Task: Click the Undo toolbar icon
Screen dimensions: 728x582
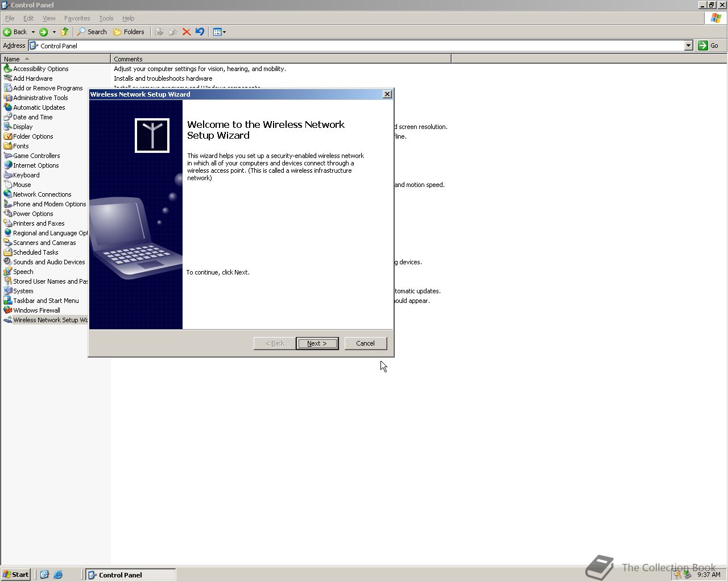Action: click(x=200, y=32)
